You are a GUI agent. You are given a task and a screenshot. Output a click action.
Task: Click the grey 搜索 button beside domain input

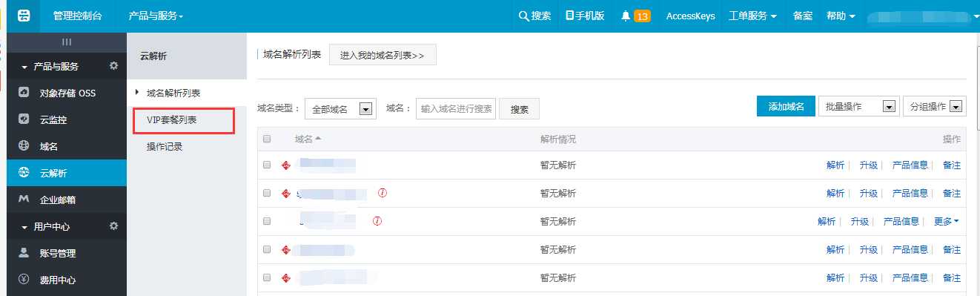519,109
